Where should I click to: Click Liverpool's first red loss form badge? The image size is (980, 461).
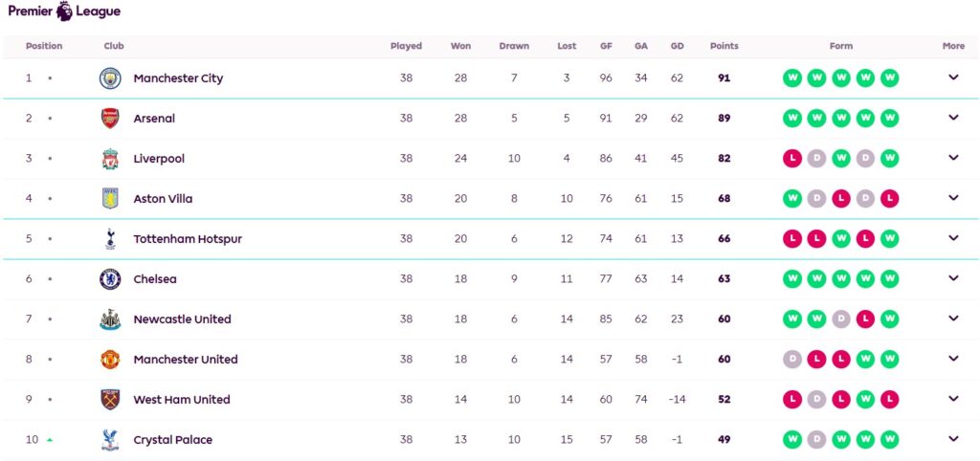point(792,159)
